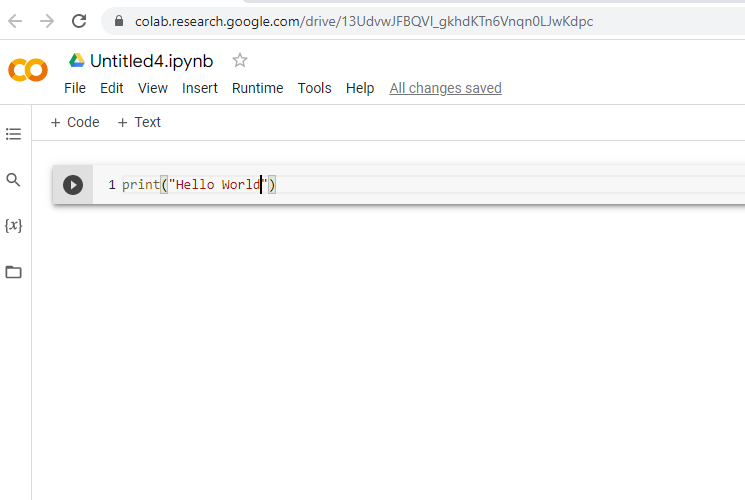Open the Help menu
Screen dimensions: 745x500
(x=360, y=88)
